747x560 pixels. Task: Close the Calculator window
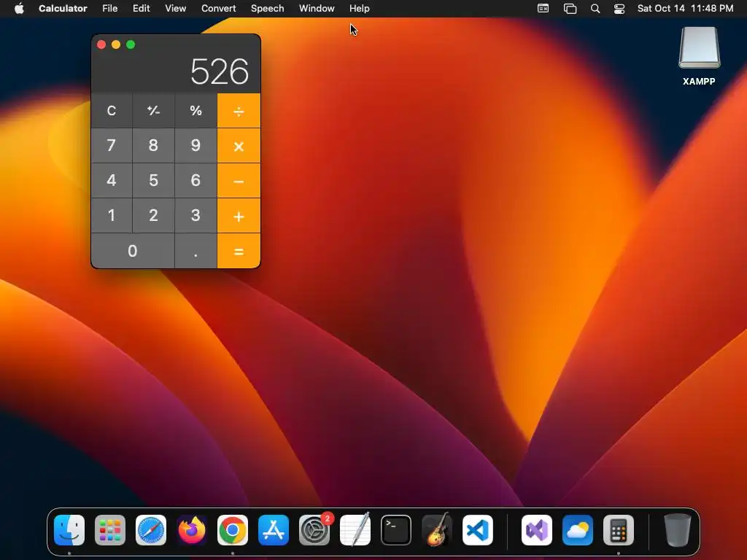[101, 44]
